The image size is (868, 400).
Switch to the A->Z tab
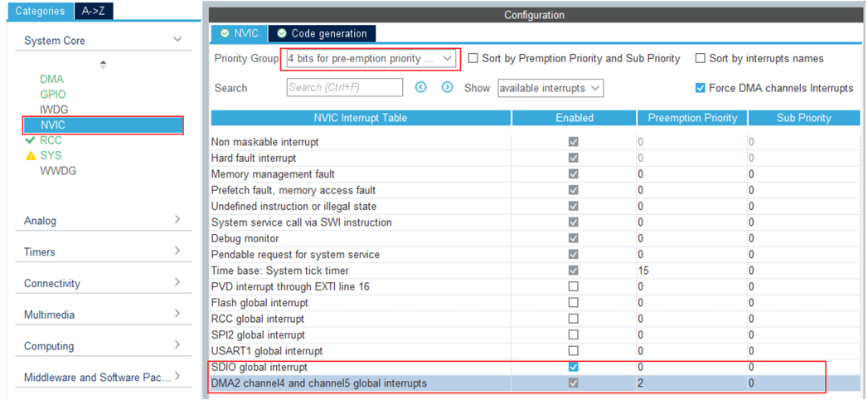[93, 11]
